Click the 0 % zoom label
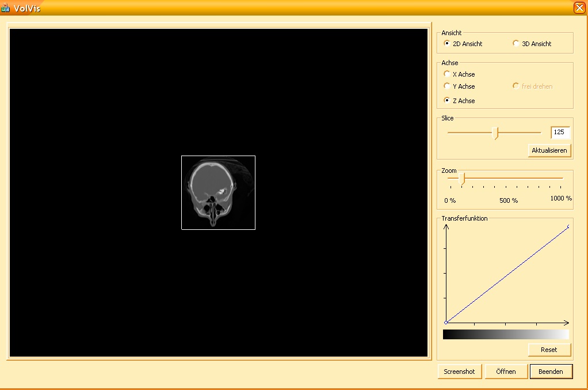The width and height of the screenshot is (588, 390). tap(450, 200)
